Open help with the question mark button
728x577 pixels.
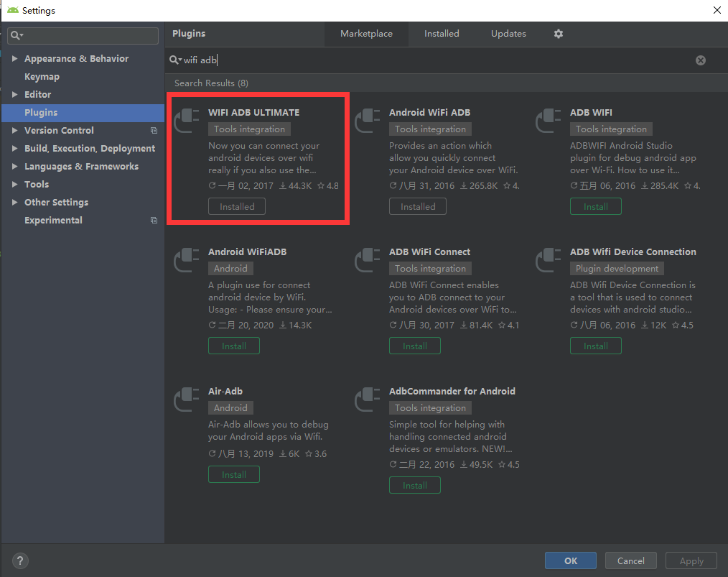20,560
